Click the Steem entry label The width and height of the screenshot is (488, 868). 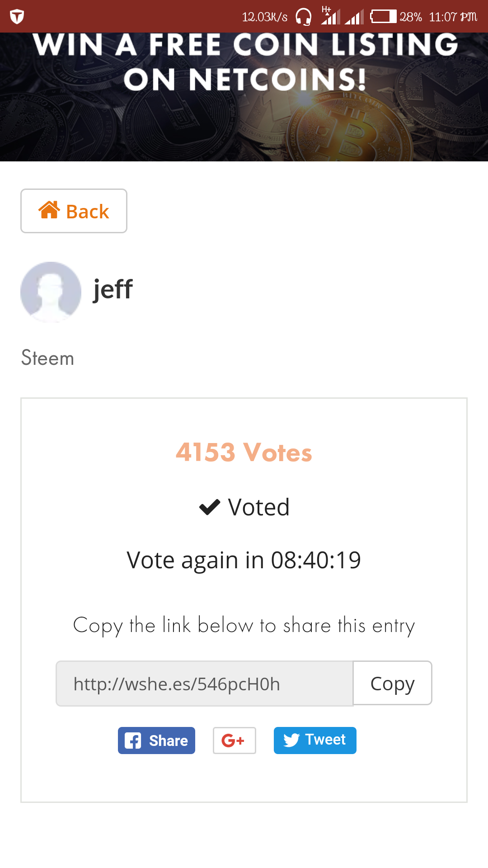coord(47,358)
